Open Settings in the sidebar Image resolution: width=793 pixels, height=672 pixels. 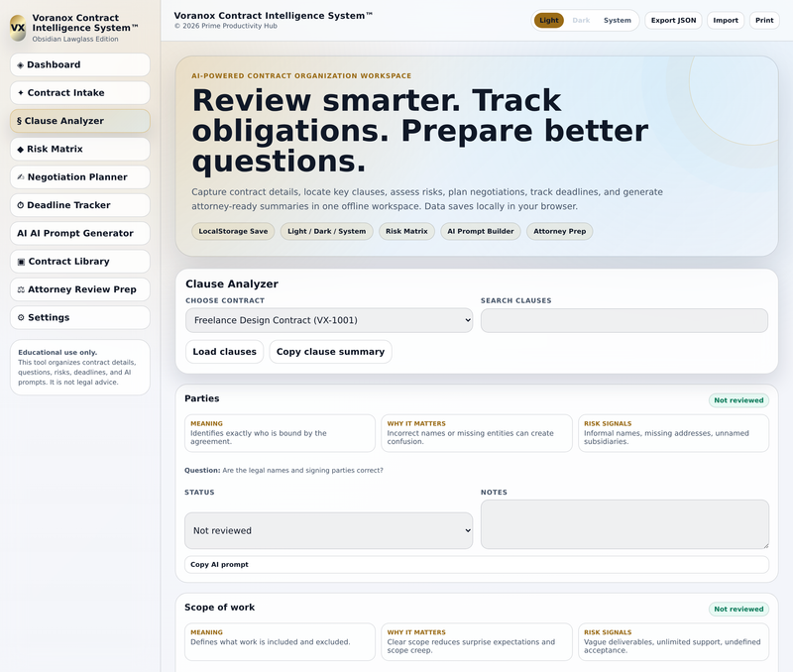(80, 317)
